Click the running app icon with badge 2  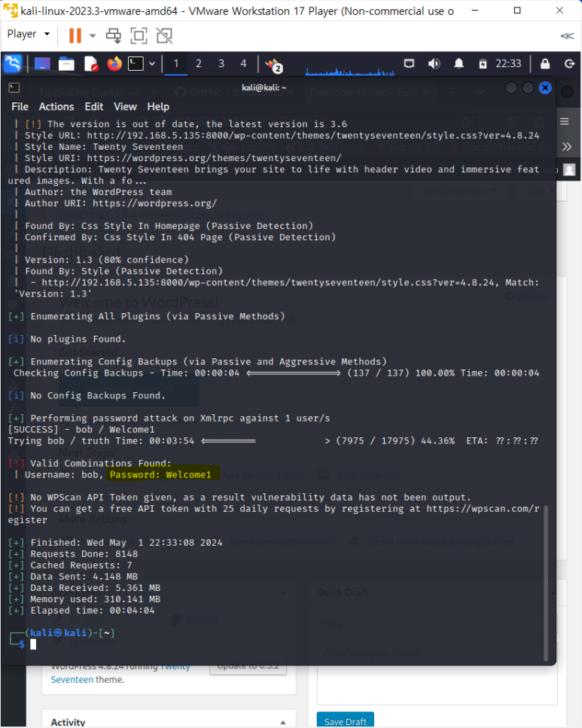click(274, 65)
